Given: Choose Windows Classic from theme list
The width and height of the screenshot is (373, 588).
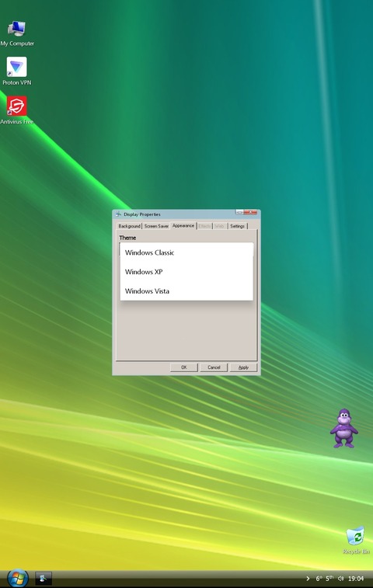Looking at the screenshot, I should (186, 252).
